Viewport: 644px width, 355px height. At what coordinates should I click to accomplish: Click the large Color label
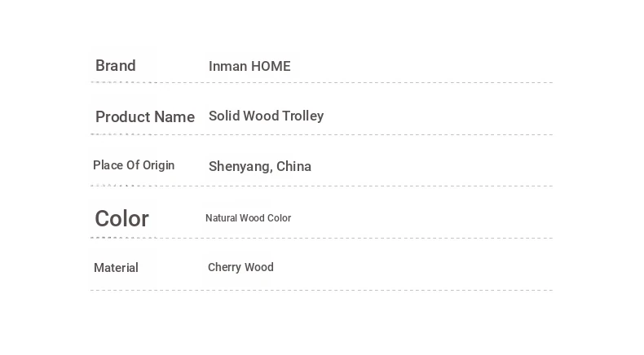122,218
